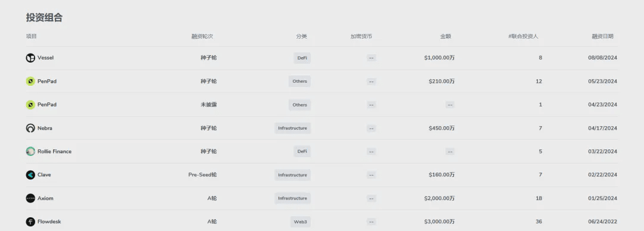Sort by the 融资日期 column header

[602, 36]
